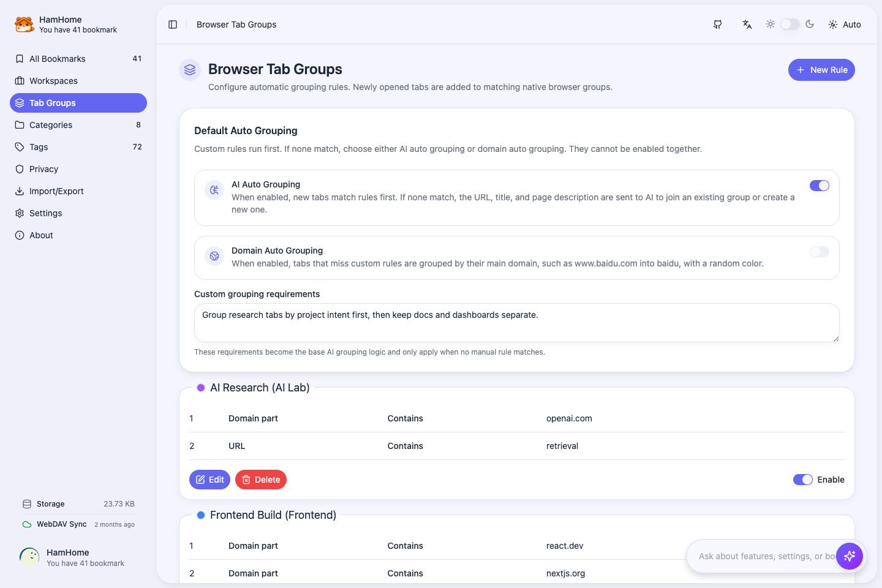Click the HamHome hamster logo
This screenshot has height=588, width=882.
click(x=24, y=24)
